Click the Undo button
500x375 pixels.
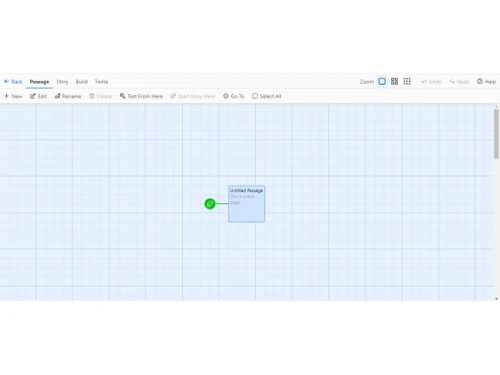tap(431, 82)
